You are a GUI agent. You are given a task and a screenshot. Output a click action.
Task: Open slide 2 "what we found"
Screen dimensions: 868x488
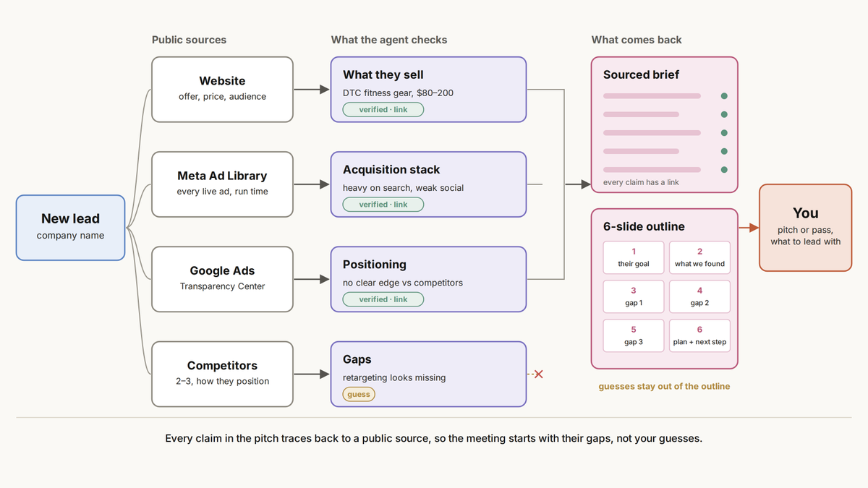[x=699, y=257]
